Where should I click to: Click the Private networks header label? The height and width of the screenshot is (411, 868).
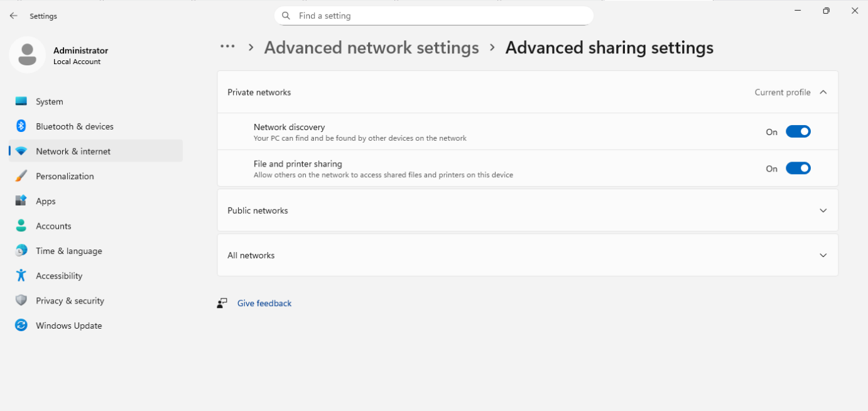[x=259, y=92]
